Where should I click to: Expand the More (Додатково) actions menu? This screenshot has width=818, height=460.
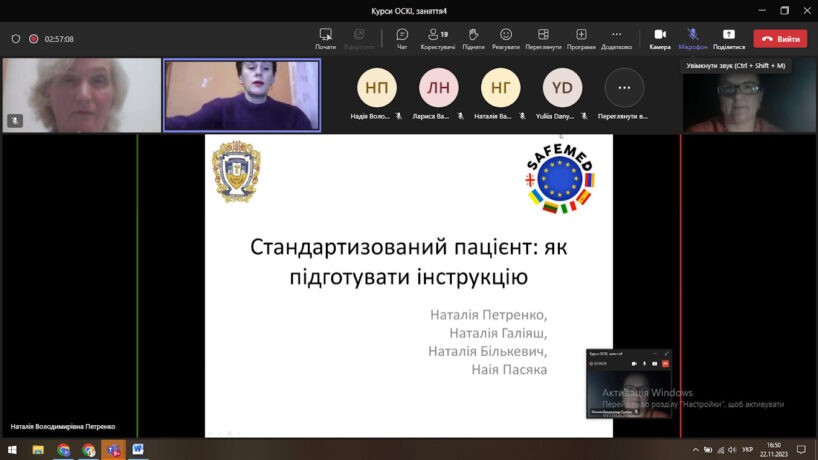pyautogui.click(x=616, y=37)
